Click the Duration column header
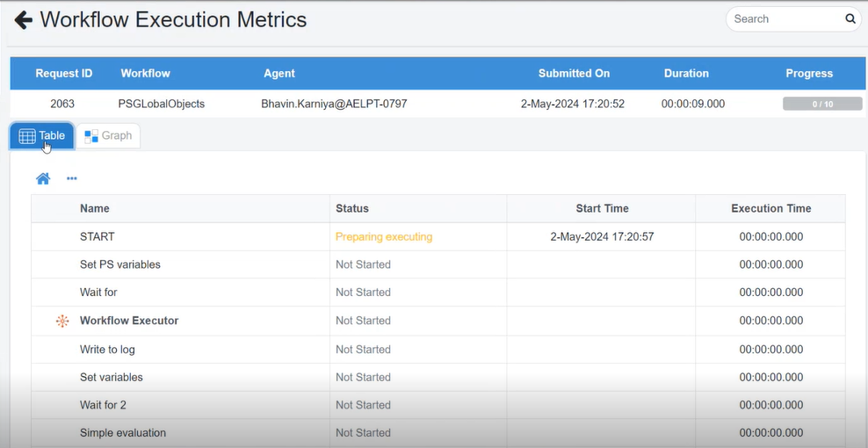868x448 pixels. [x=686, y=73]
